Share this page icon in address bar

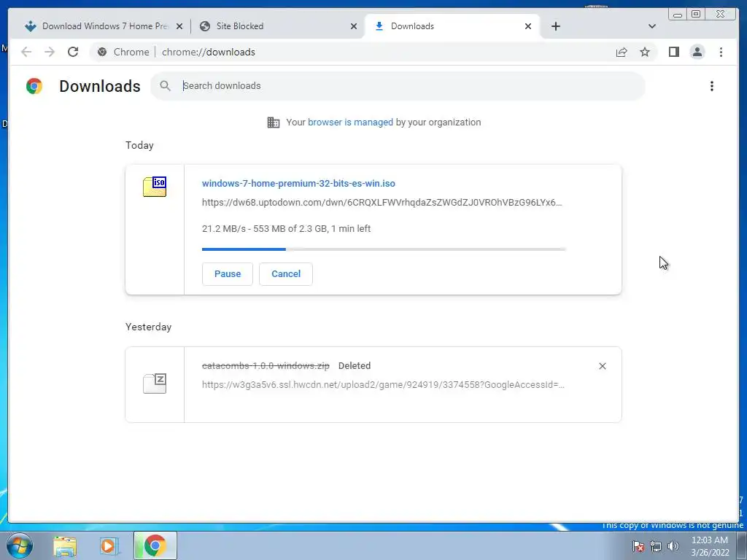coord(622,52)
